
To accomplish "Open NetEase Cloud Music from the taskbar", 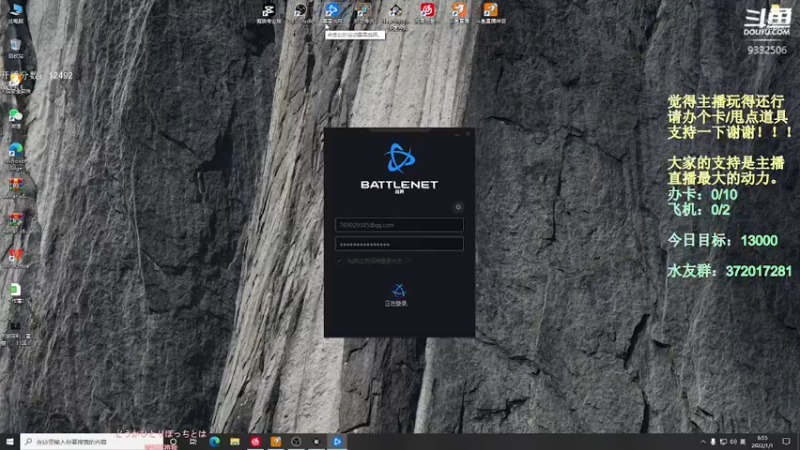I will pos(255,442).
